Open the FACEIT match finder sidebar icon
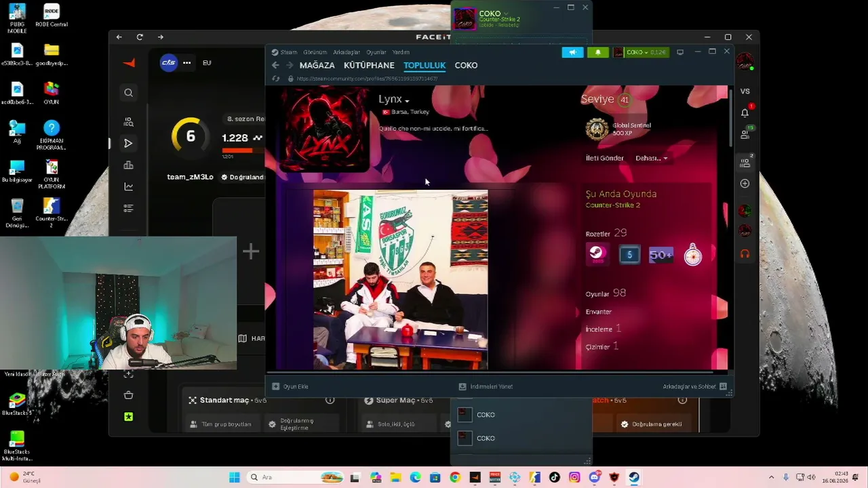868x488 pixels. click(128, 122)
